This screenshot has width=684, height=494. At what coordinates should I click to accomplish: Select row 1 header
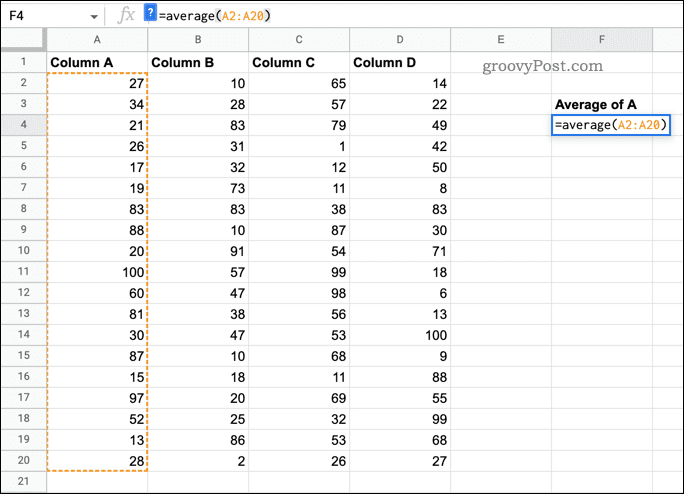click(24, 62)
